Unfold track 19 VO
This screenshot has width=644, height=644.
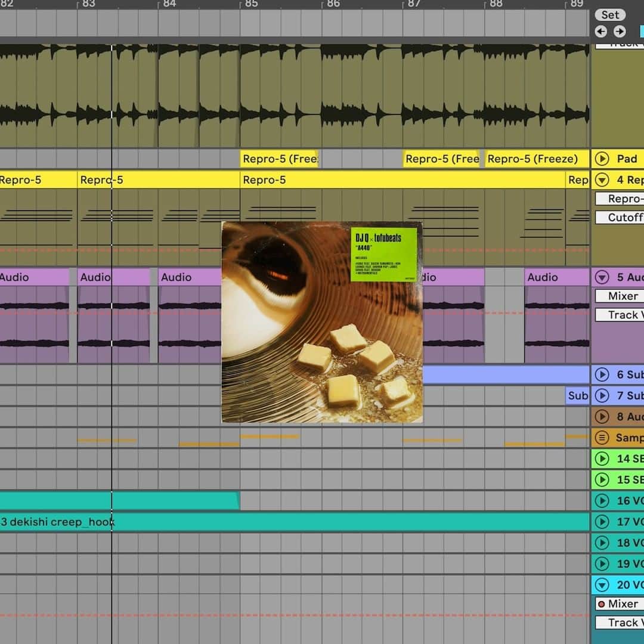(602, 563)
